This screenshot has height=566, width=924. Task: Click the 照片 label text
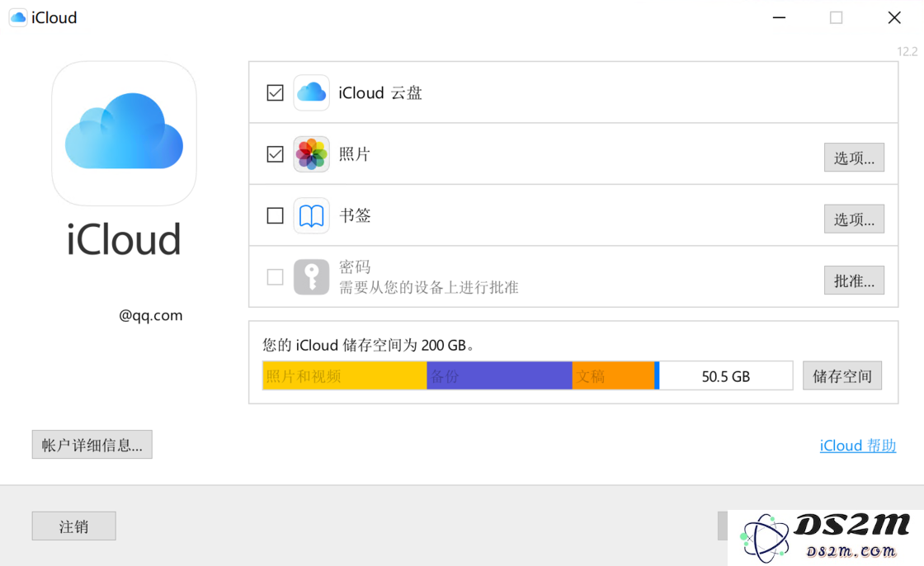354,154
